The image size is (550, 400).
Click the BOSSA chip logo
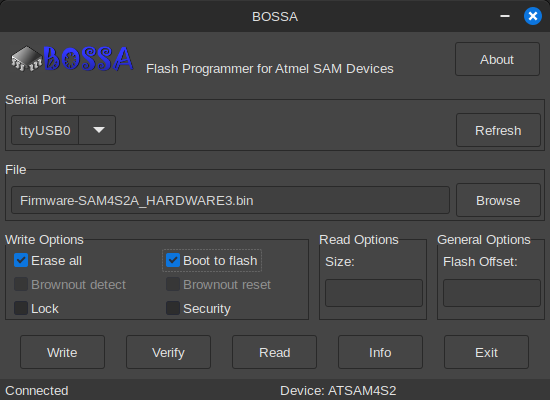[x=72, y=59]
